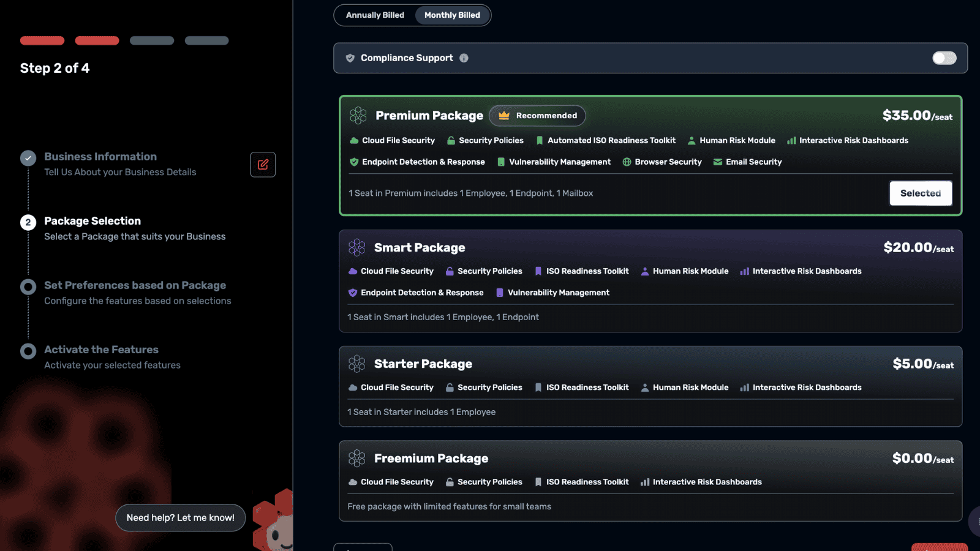Click Smart Package Security Policies lock icon
980x551 pixels.
point(450,271)
